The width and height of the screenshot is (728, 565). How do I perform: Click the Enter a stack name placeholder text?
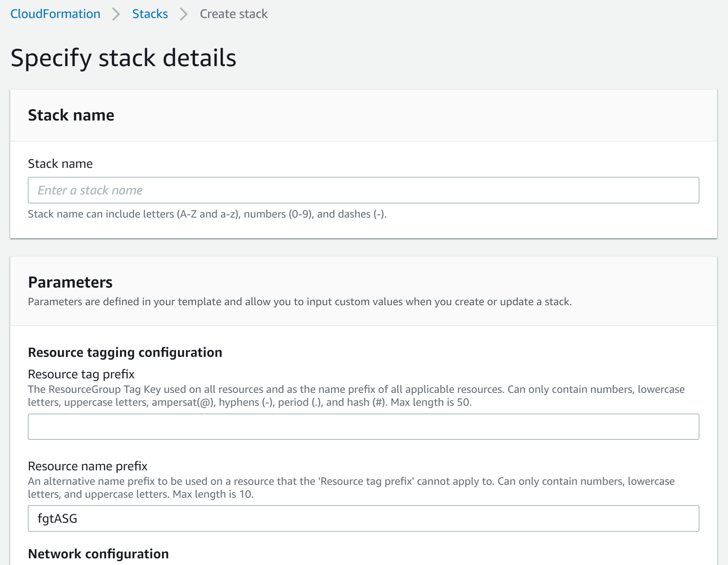90,190
